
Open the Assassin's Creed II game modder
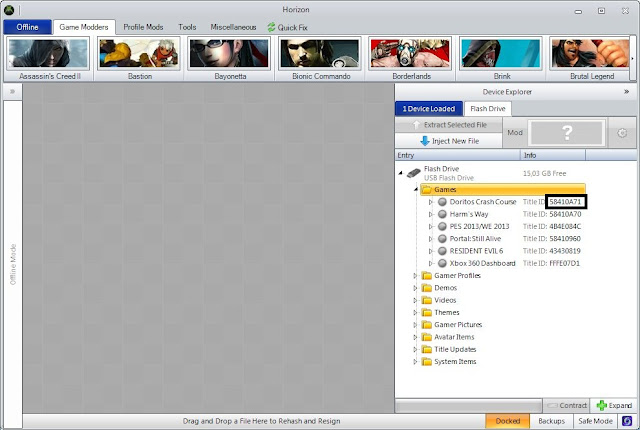[x=49, y=59]
